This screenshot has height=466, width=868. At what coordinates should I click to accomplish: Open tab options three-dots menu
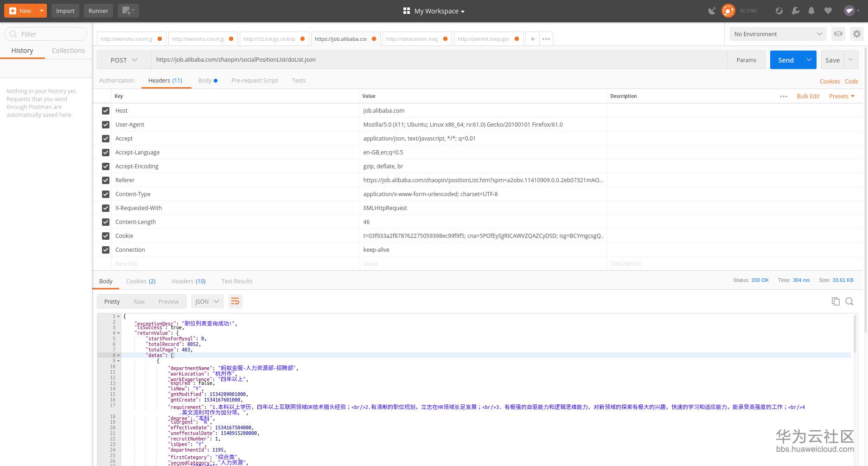click(546, 39)
